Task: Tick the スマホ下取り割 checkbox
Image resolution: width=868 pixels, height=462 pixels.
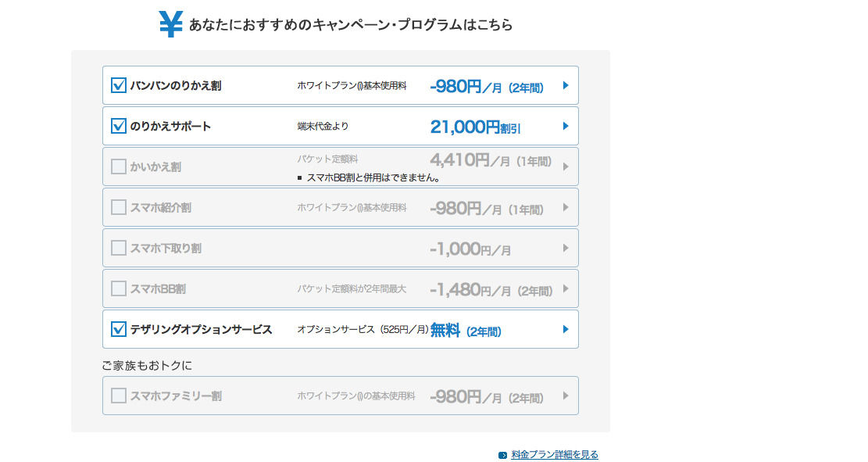Action: [x=119, y=248]
